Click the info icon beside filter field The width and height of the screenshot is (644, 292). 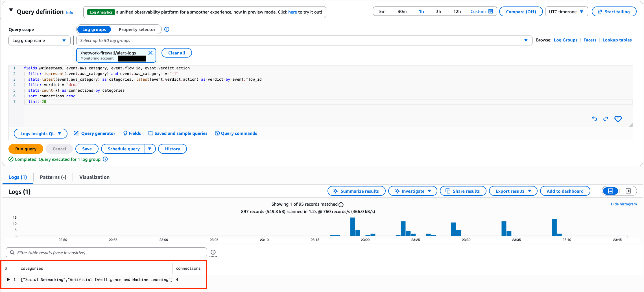[213, 252]
